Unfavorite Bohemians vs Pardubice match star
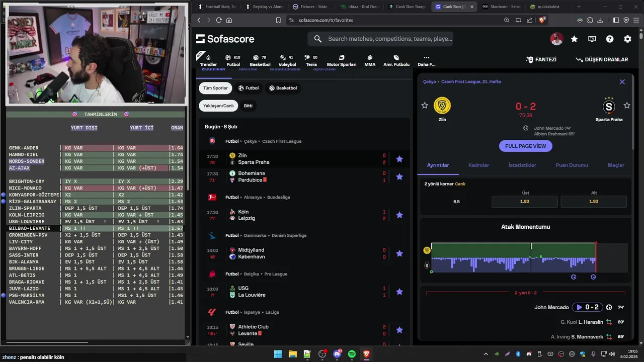This screenshot has height=362, width=644. [399, 176]
